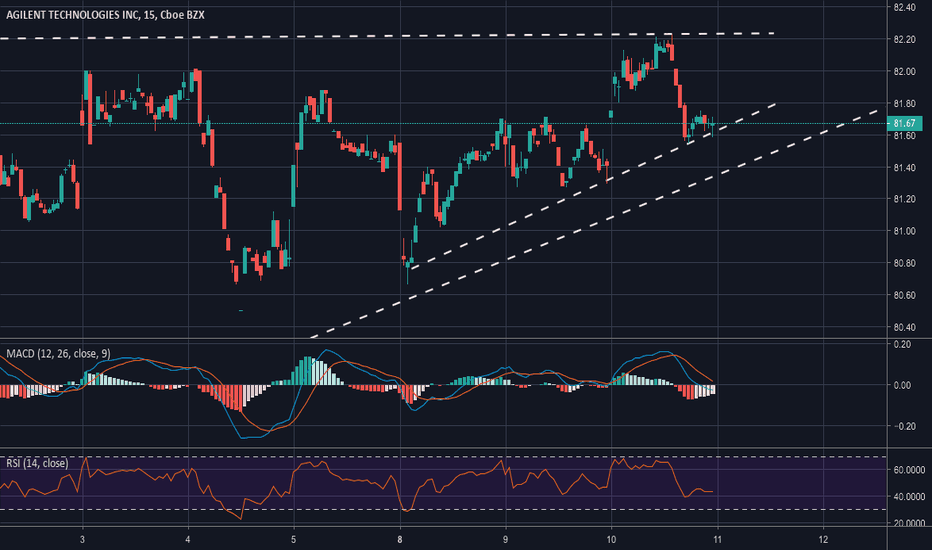Viewport: 932px width, 550px height.
Task: Click the 80.80 price axis label
Action: tap(904, 263)
